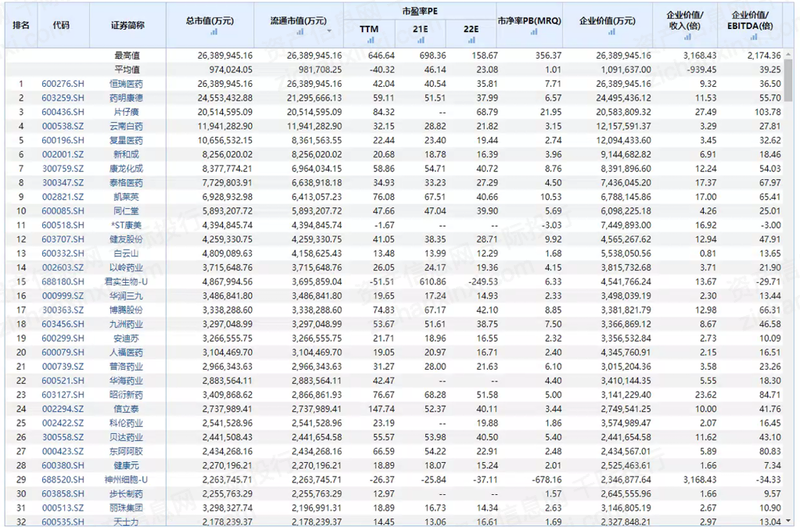Screen dimensions: 800x527
Task: Open chart icon under 企业价值/EBITDA(倍)
Action: pyautogui.click(x=754, y=37)
